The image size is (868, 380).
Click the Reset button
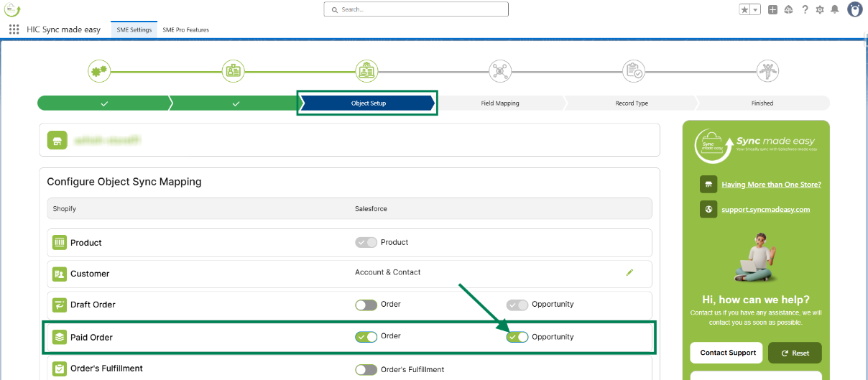click(x=795, y=353)
